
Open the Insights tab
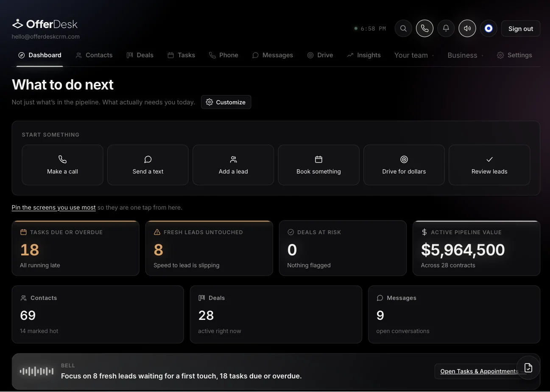pos(364,55)
